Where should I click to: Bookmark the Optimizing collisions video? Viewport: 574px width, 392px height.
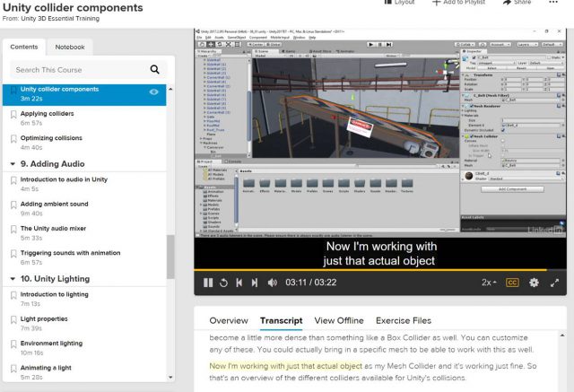point(13,139)
